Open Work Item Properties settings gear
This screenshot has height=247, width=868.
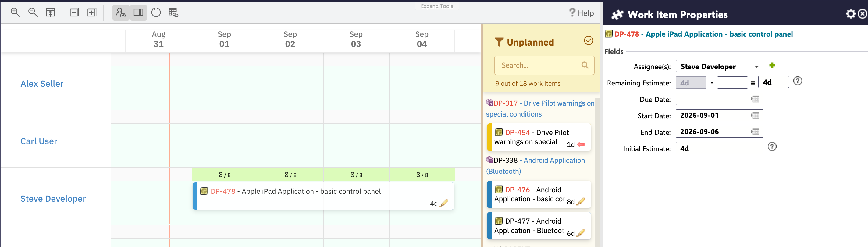[x=851, y=14]
